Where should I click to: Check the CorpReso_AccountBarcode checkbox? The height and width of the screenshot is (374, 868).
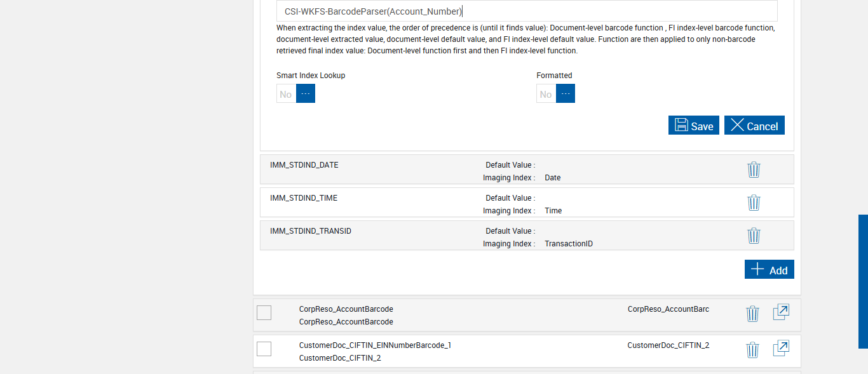point(264,312)
